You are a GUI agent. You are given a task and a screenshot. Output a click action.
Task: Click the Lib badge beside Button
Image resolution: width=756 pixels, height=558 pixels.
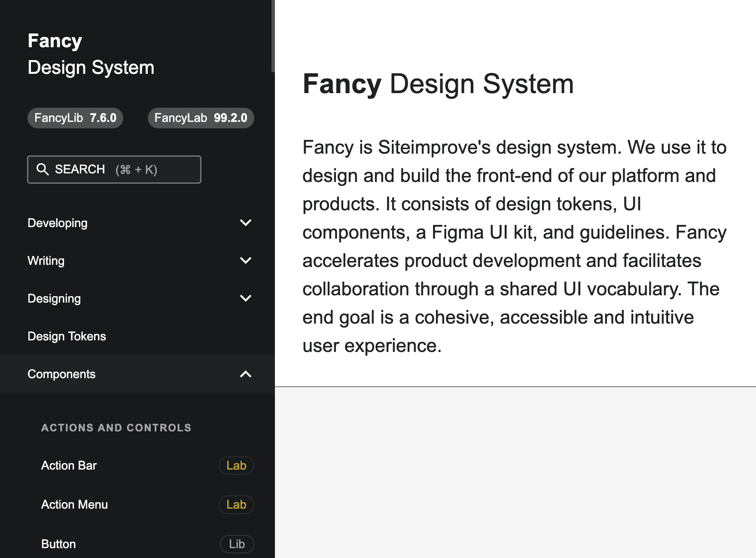point(237,544)
